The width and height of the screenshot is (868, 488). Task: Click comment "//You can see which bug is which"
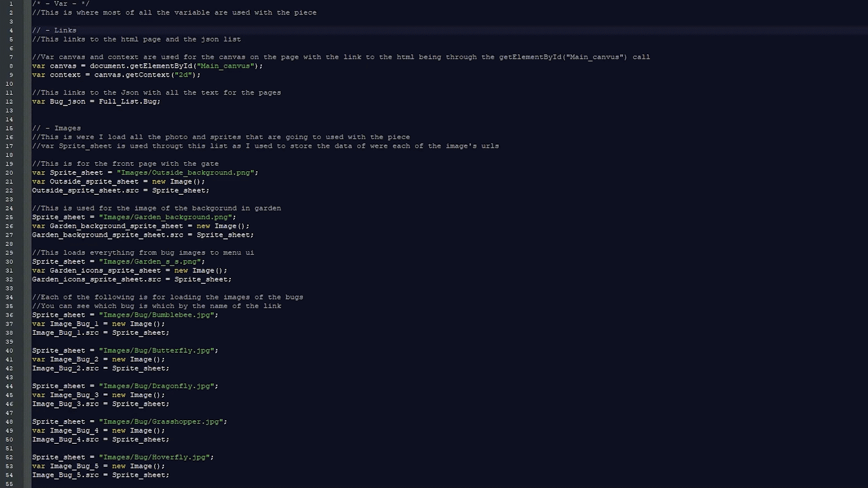(x=156, y=306)
